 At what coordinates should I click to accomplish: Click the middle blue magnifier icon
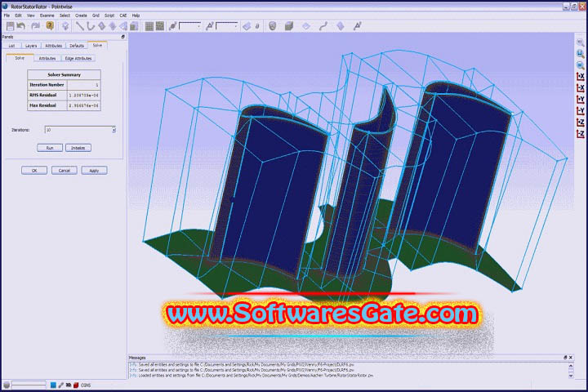(x=580, y=54)
